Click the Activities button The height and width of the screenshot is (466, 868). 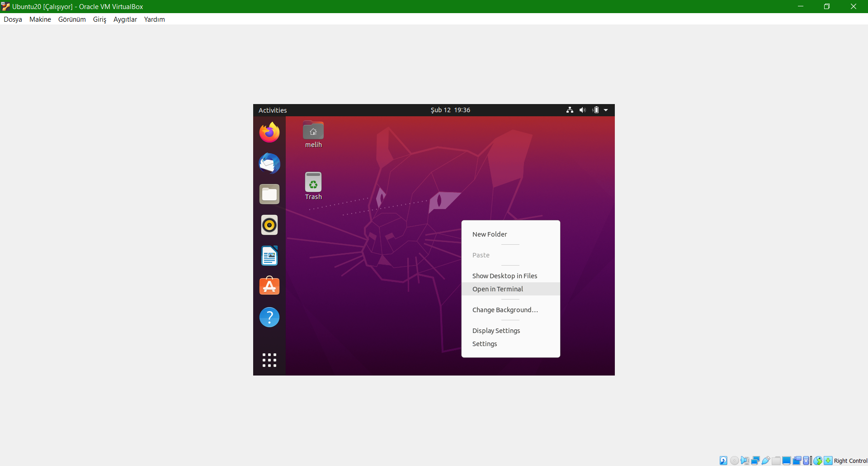273,110
